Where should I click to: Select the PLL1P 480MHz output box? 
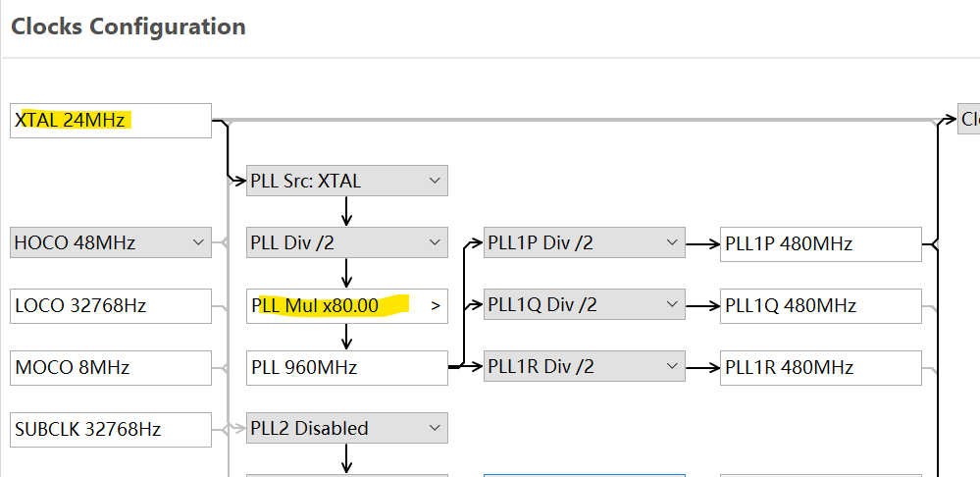(821, 243)
